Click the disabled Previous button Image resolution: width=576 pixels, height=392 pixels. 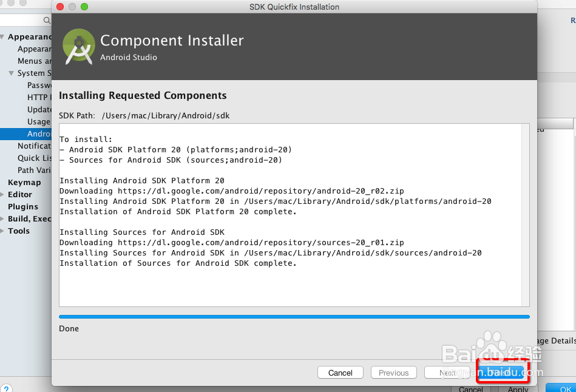point(393,373)
